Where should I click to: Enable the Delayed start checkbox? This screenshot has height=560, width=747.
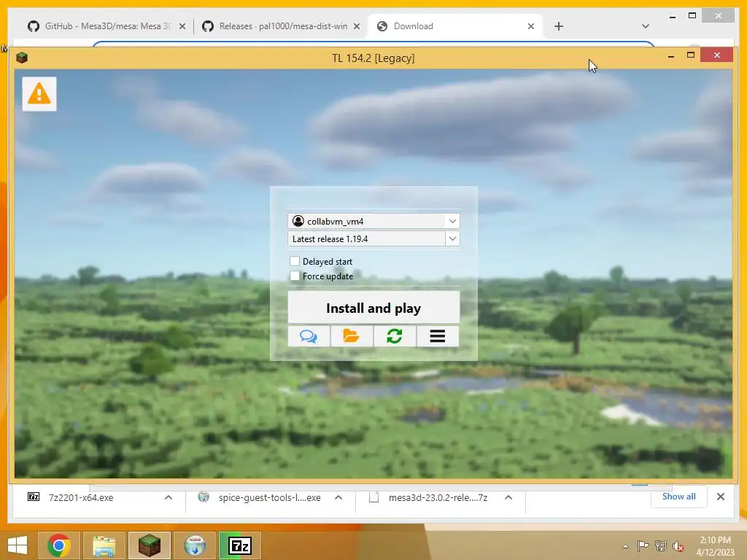coord(295,261)
